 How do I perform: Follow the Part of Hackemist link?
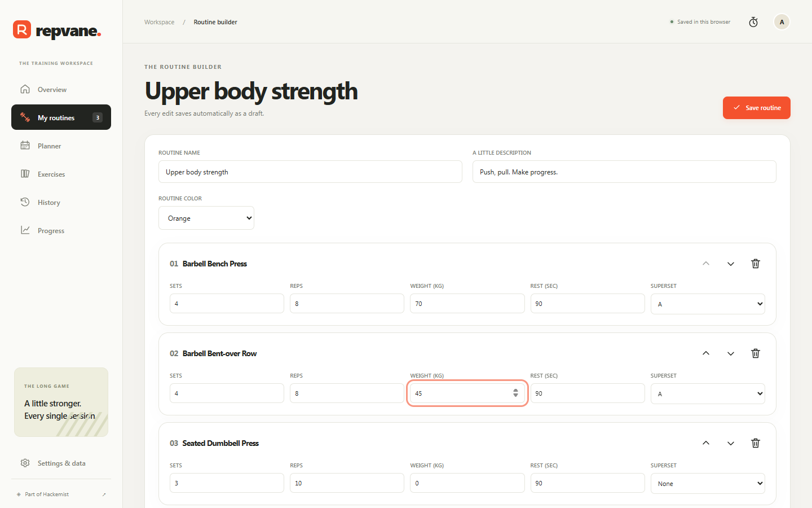click(x=61, y=494)
